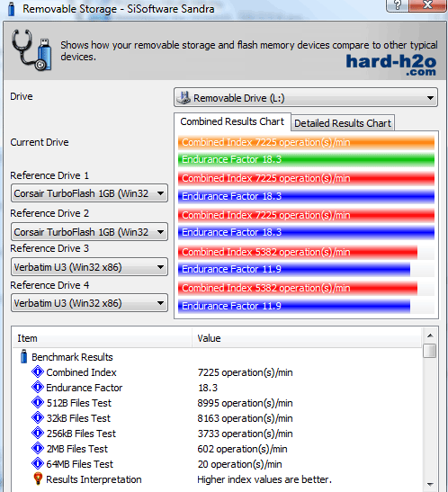Click the Item column header
The width and height of the screenshot is (448, 492).
tap(102, 338)
